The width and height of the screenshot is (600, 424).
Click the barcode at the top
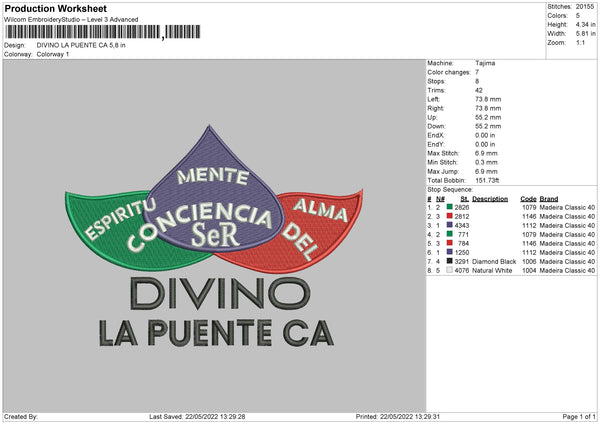click(103, 32)
